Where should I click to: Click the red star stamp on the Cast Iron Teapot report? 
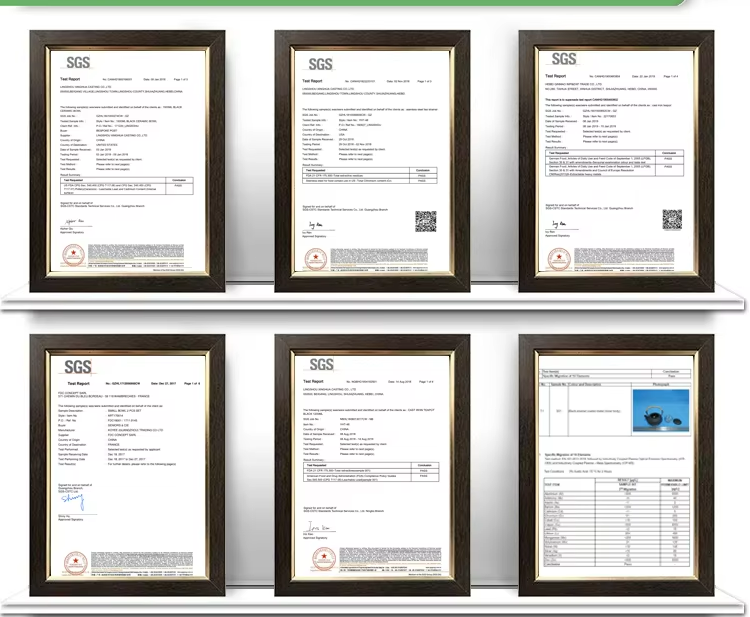(x=324, y=559)
